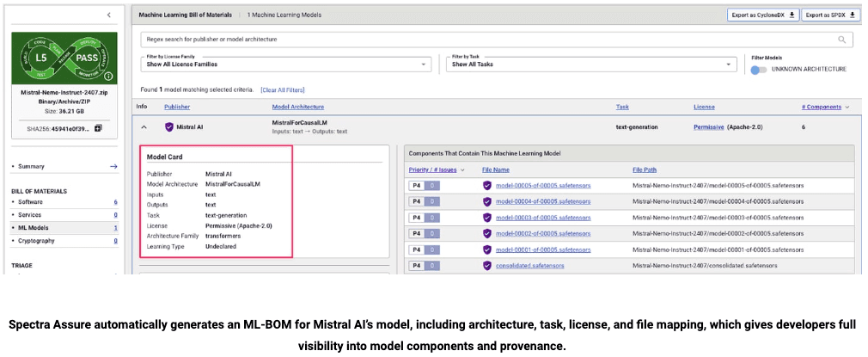868x357 pixels.
Task: Sort by Priority / # Issues column
Action: [433, 169]
